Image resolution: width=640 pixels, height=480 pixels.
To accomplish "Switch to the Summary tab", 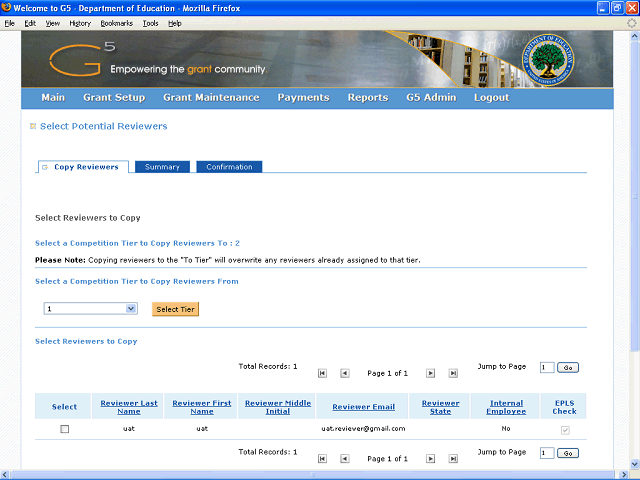I will [161, 167].
